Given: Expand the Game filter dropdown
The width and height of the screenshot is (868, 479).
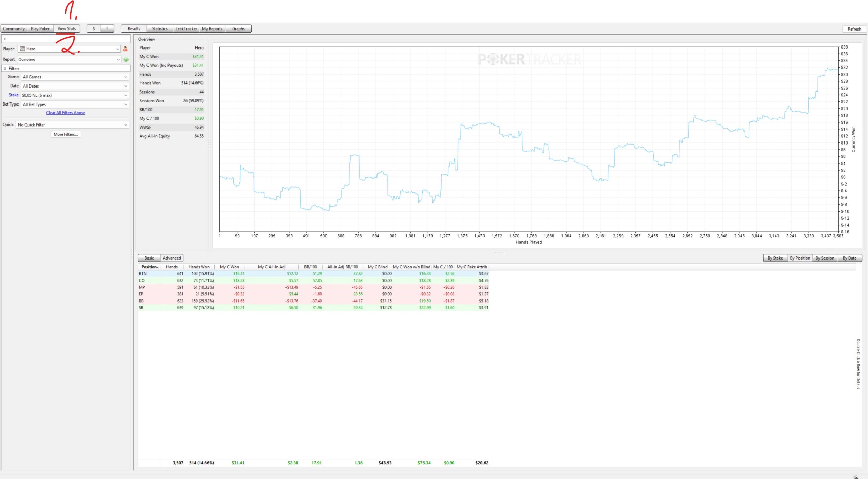Looking at the screenshot, I should coord(75,77).
